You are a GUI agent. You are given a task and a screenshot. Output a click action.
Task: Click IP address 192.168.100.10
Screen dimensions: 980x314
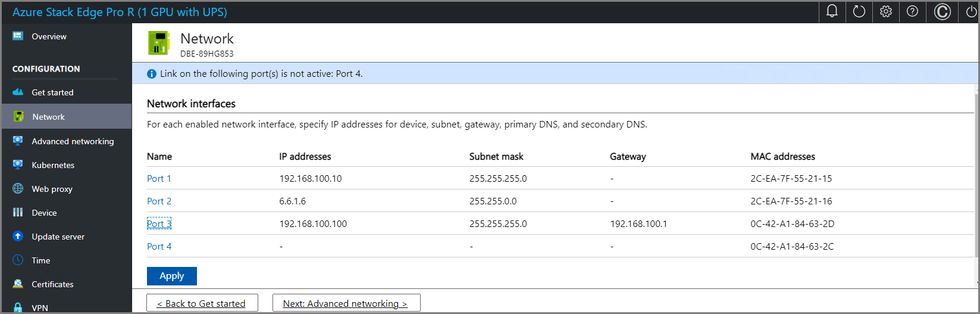tap(311, 179)
